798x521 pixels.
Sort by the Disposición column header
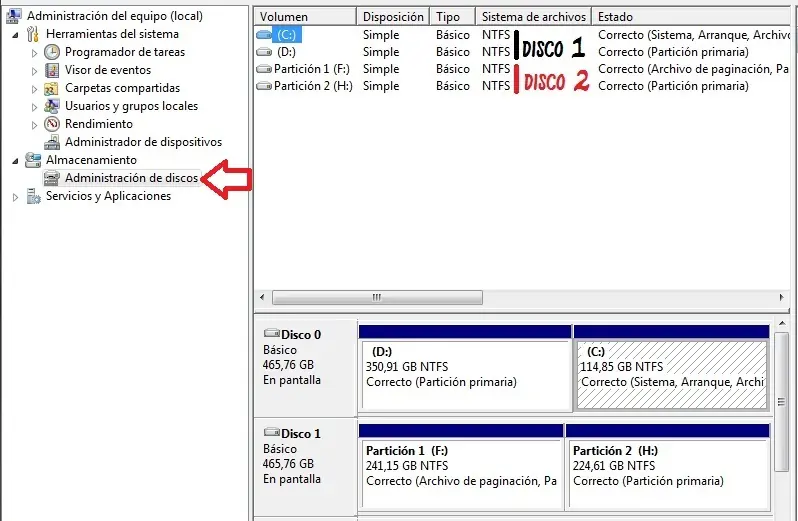393,17
